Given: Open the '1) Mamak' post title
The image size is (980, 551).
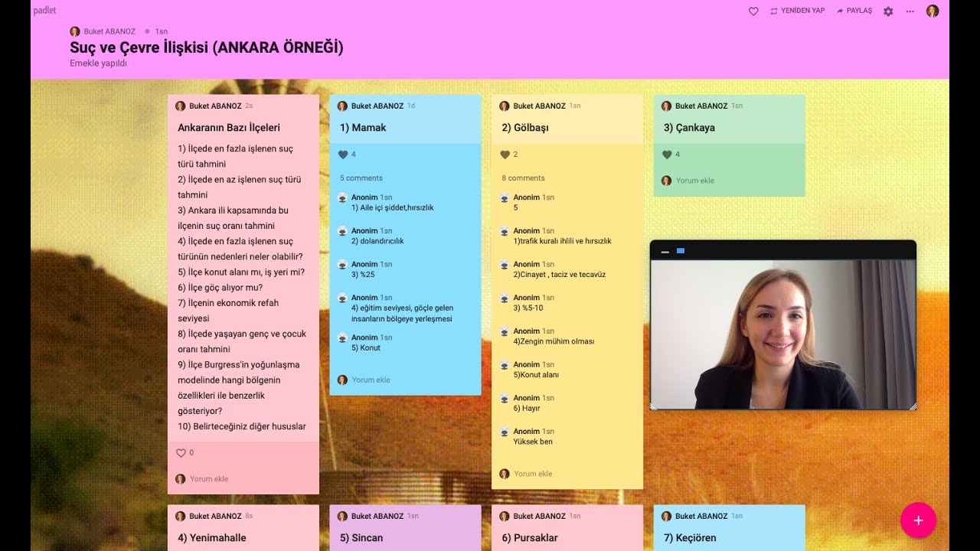Looking at the screenshot, I should (363, 128).
